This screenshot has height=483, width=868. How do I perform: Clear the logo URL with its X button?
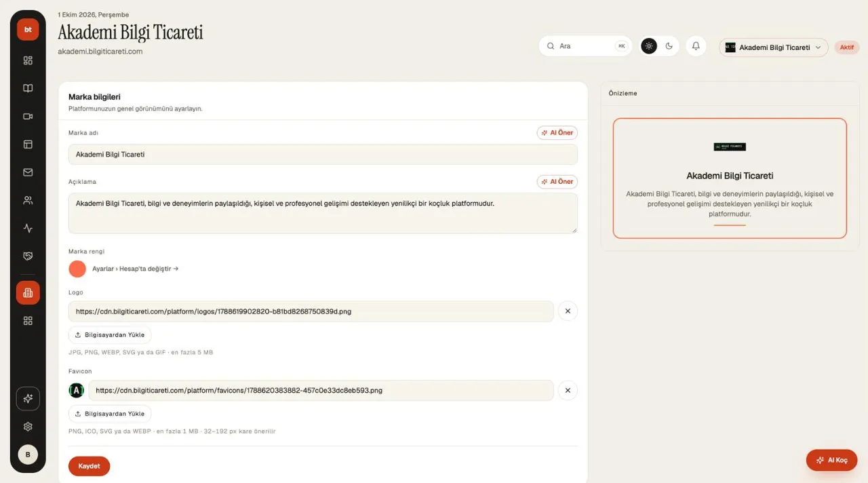[x=568, y=311]
